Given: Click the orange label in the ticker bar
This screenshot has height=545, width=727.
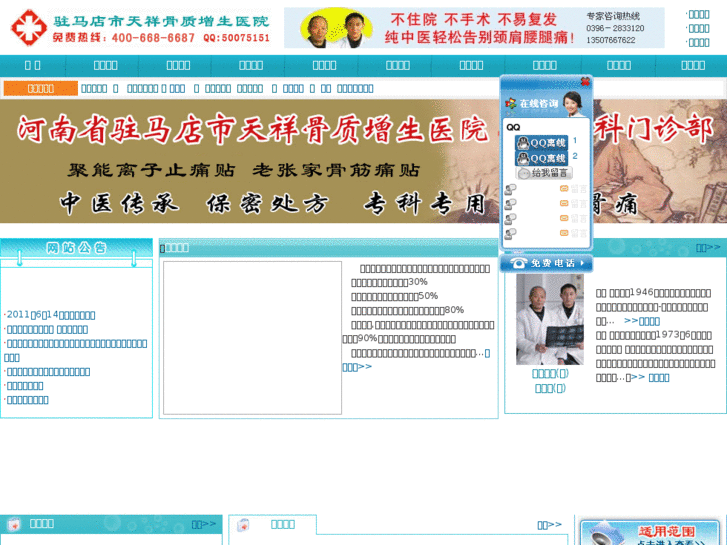Looking at the screenshot, I should tap(40, 88).
